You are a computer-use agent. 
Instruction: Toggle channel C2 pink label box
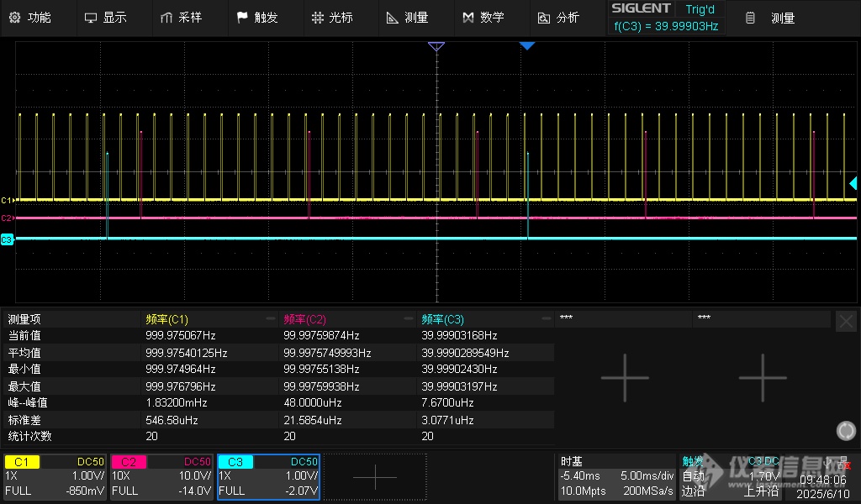pos(129,461)
